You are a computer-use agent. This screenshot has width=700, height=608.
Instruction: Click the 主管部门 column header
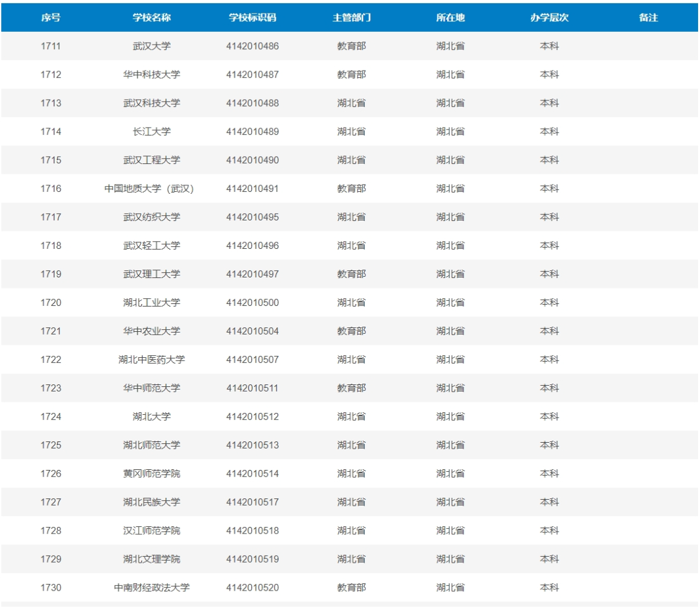pos(351,18)
